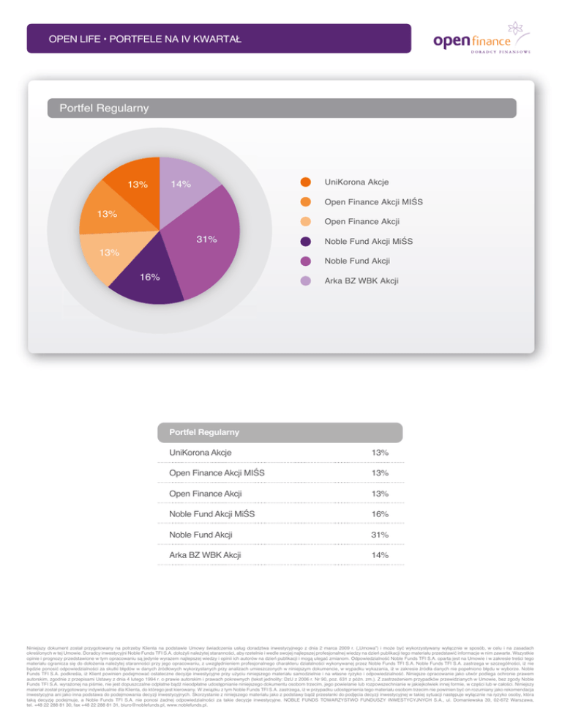
Task: Select the Noble Fund Akcji MiŚS legend dot
Action: click(x=306, y=241)
